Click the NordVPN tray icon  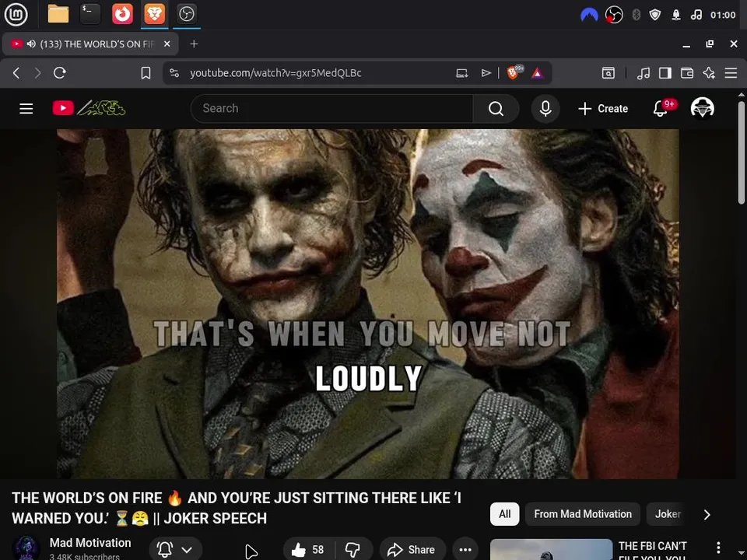coord(589,15)
